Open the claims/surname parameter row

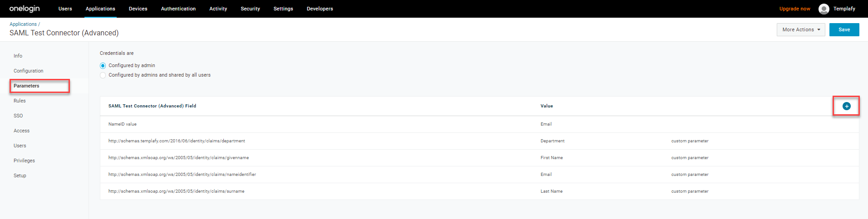(479, 191)
